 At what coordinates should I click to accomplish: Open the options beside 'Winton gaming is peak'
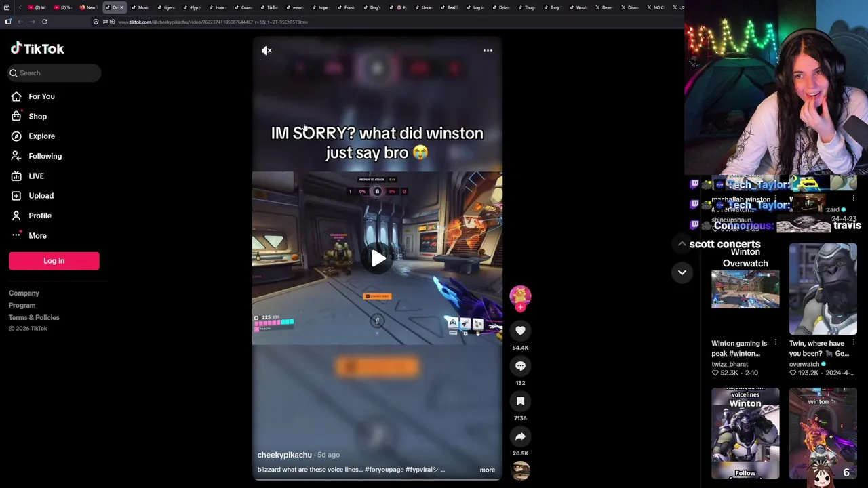pyautogui.click(x=776, y=343)
